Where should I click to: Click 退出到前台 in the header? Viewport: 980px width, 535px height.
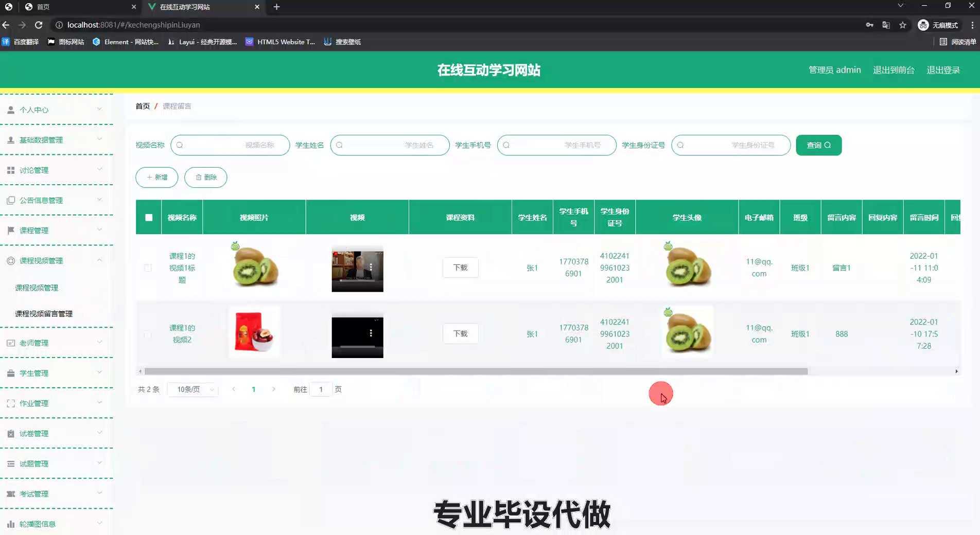(x=894, y=70)
